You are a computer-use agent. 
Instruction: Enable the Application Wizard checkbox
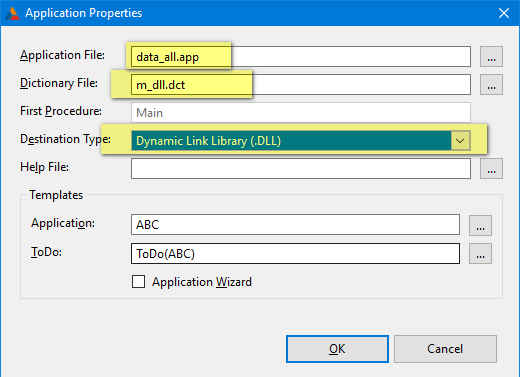click(x=138, y=281)
